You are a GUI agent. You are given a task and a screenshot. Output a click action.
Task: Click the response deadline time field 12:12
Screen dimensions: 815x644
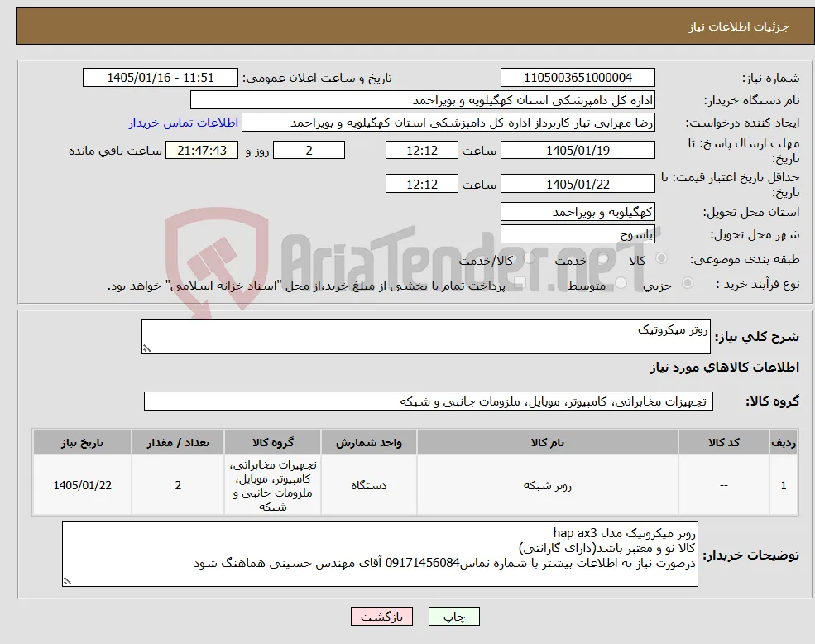click(x=421, y=151)
